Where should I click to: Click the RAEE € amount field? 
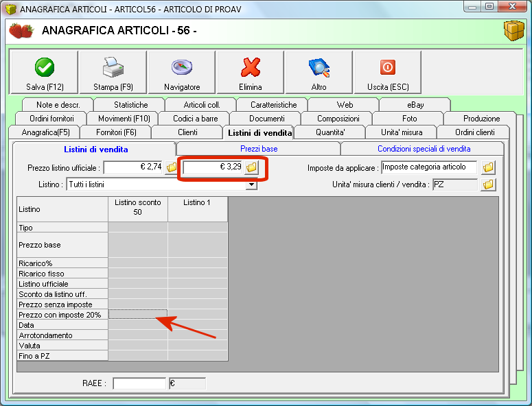pos(187,383)
